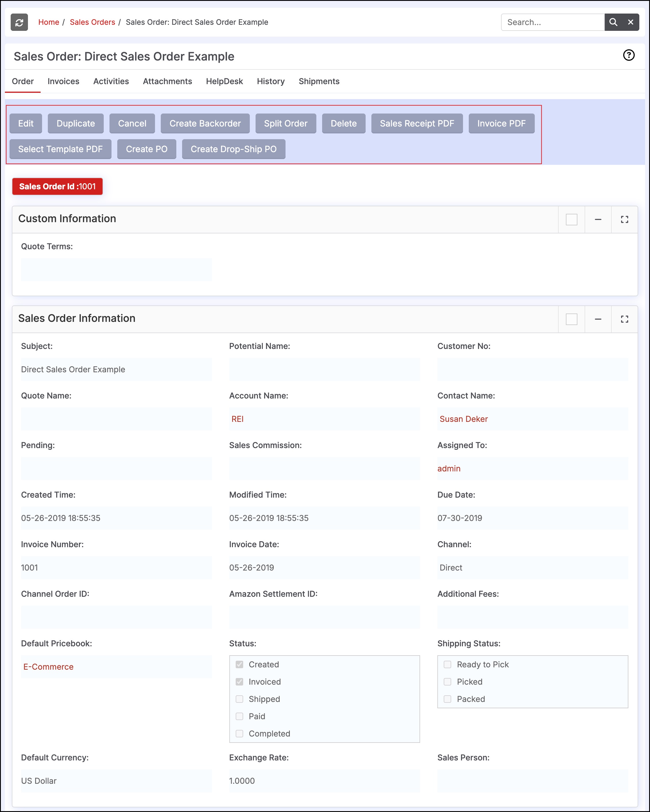
Task: Go to Home breadcrumb link
Action: tap(49, 22)
